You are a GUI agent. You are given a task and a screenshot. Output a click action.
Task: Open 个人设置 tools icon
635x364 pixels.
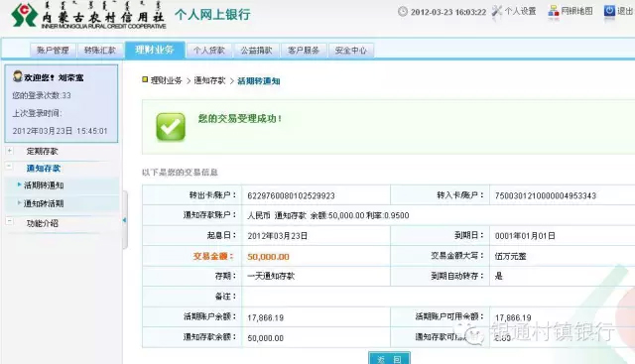pyautogui.click(x=497, y=11)
